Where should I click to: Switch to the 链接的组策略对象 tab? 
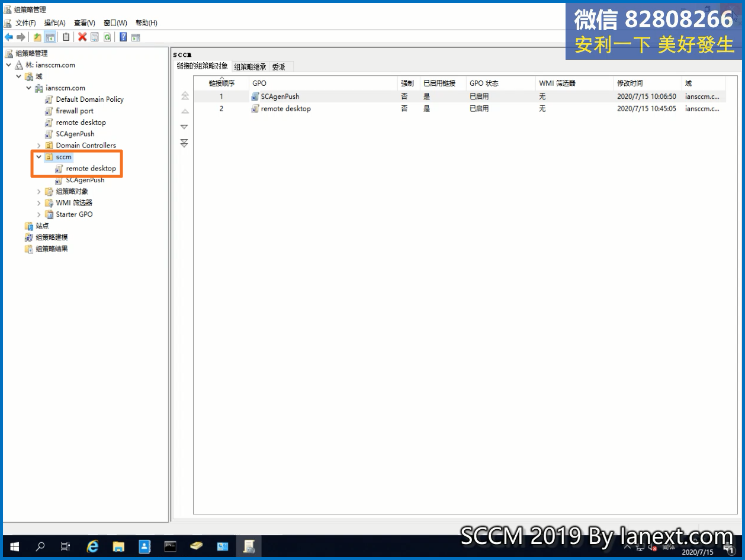coord(202,66)
